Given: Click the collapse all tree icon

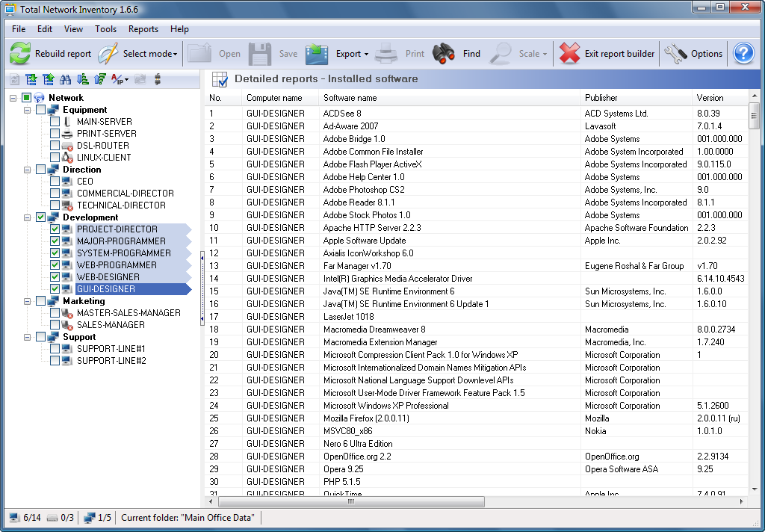Looking at the screenshot, I should tap(49, 79).
